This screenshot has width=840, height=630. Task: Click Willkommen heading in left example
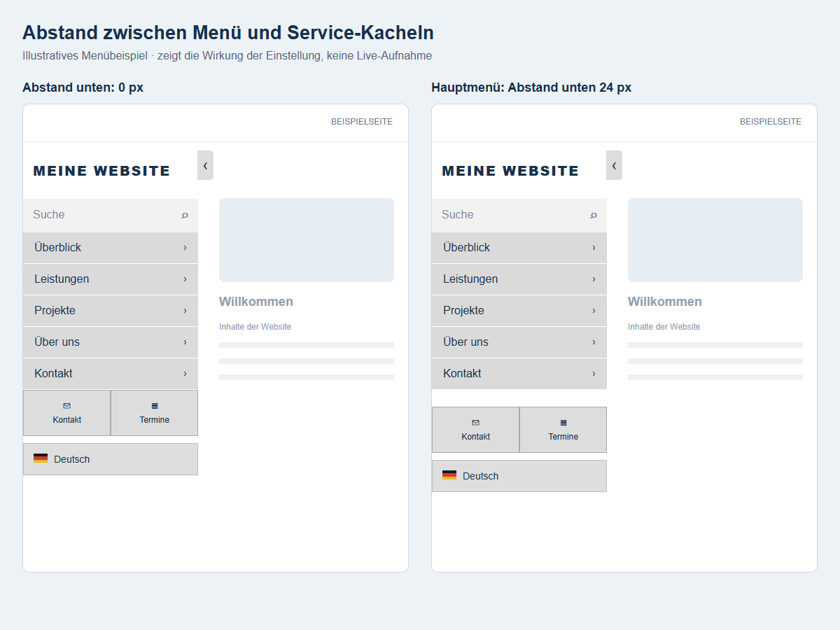[256, 302]
